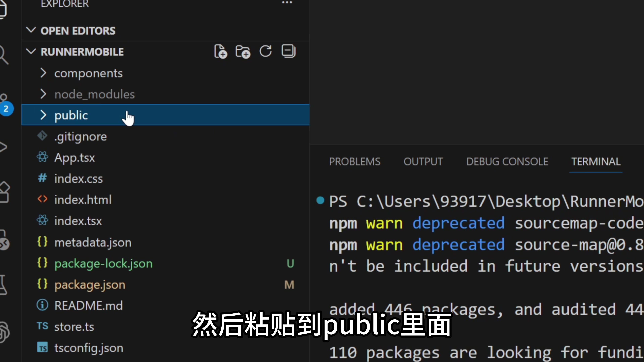This screenshot has width=644, height=362.
Task: Select the index.html file
Action: tap(83, 200)
